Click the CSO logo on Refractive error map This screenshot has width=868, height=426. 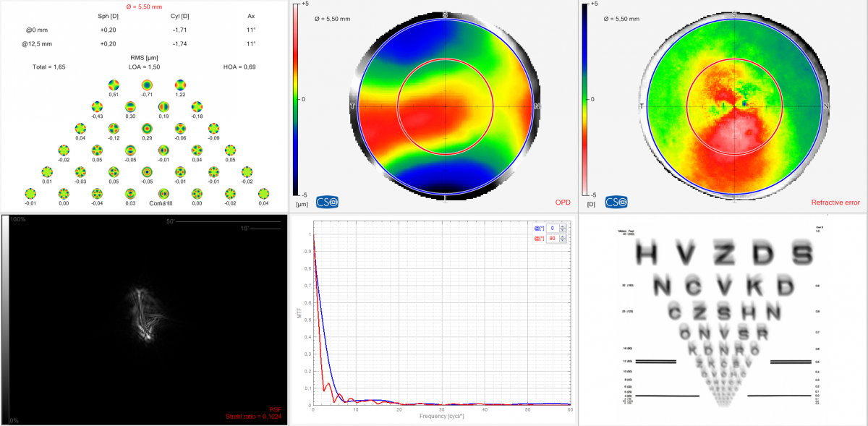[x=616, y=203]
